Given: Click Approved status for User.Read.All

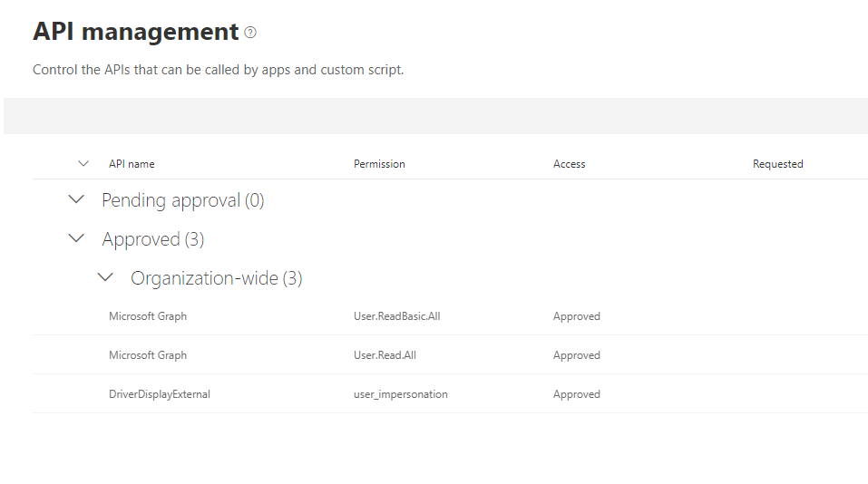Looking at the screenshot, I should pyautogui.click(x=576, y=355).
